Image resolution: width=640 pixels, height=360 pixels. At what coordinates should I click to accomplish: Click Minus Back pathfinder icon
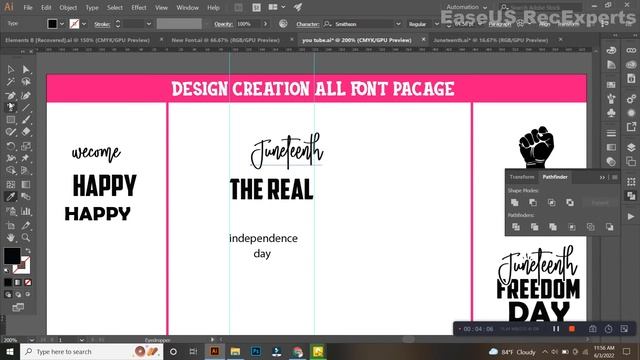pos(609,227)
